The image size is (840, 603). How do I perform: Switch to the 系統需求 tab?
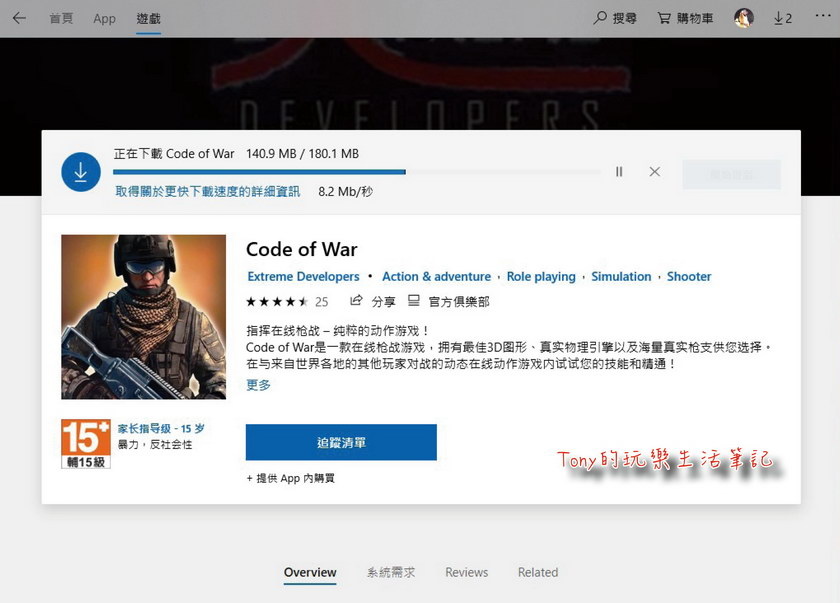click(x=391, y=572)
